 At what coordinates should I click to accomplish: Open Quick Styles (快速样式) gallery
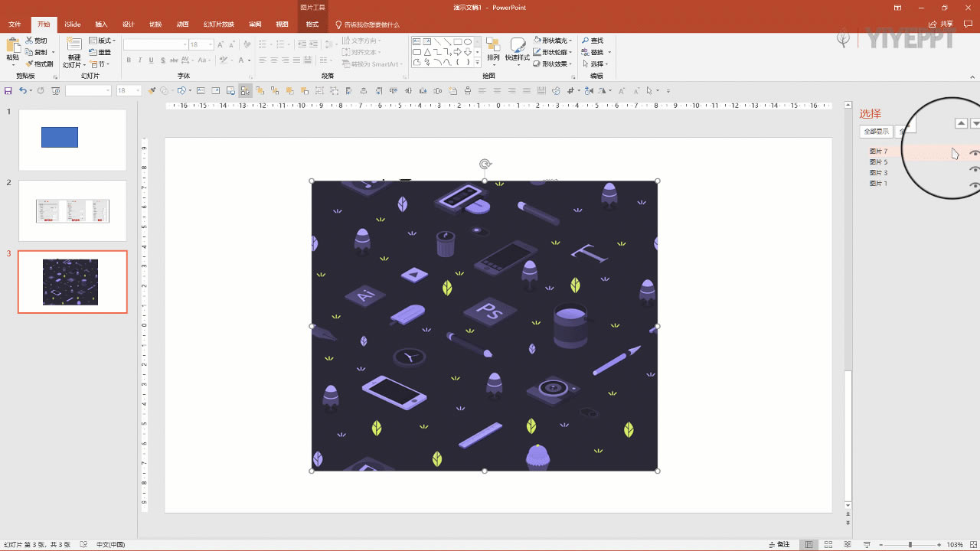pyautogui.click(x=518, y=51)
